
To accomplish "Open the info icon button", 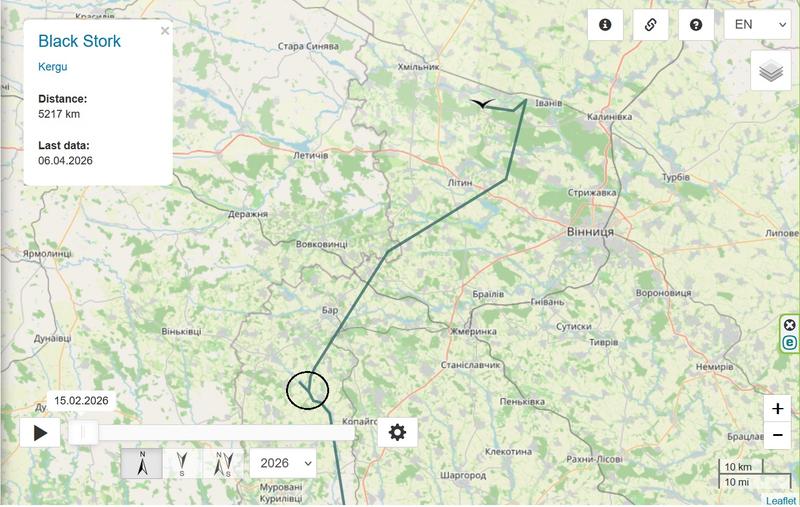I will (605, 24).
